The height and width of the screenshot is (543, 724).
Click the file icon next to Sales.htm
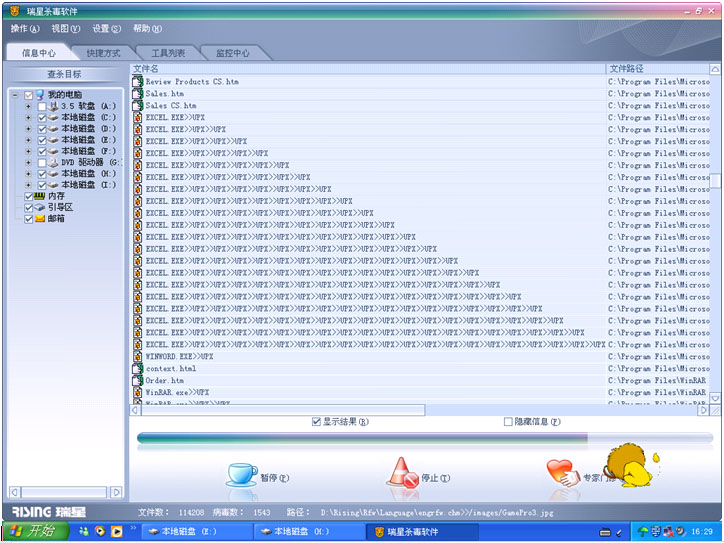click(138, 94)
